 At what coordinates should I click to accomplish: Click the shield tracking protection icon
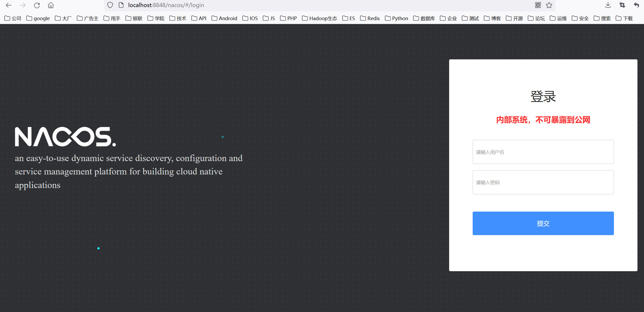(110, 5)
